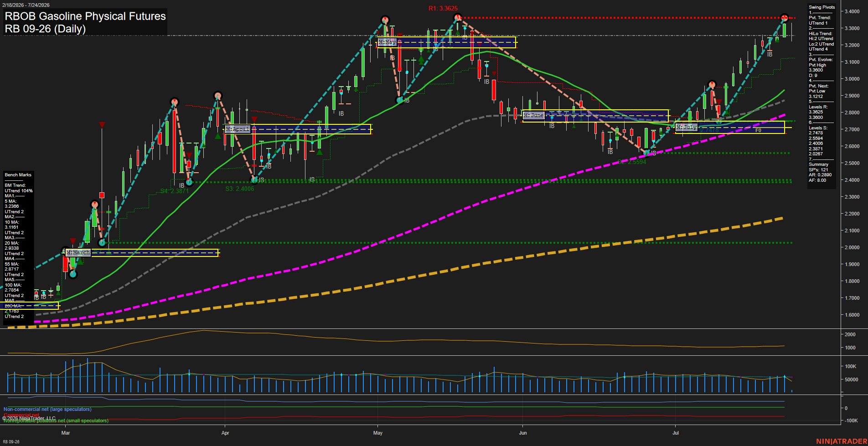Click the M:May monthly range label

(x=387, y=42)
